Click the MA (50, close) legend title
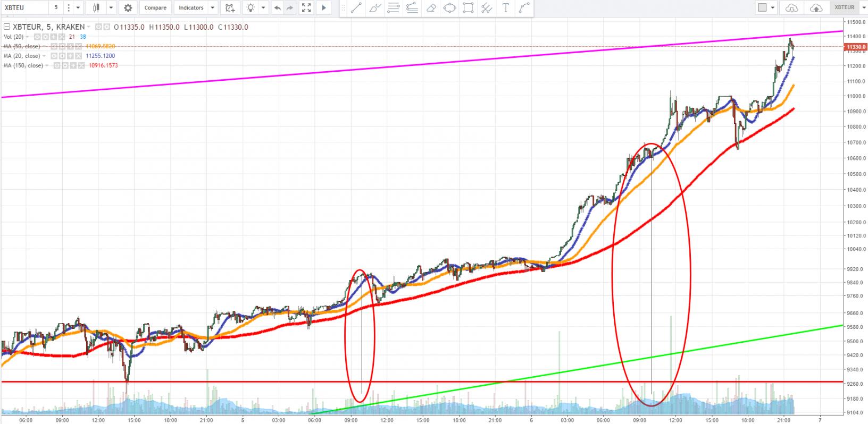868x424 pixels. coord(22,46)
